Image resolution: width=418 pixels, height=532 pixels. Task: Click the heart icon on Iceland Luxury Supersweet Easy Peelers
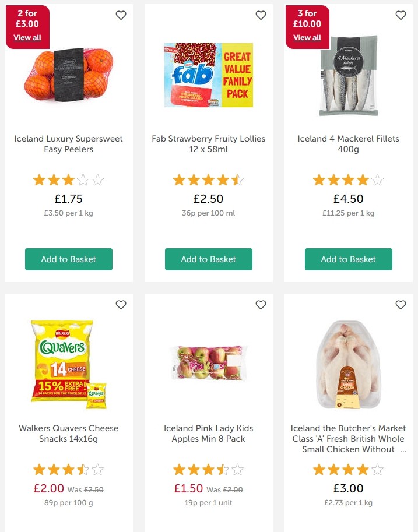[x=121, y=16]
